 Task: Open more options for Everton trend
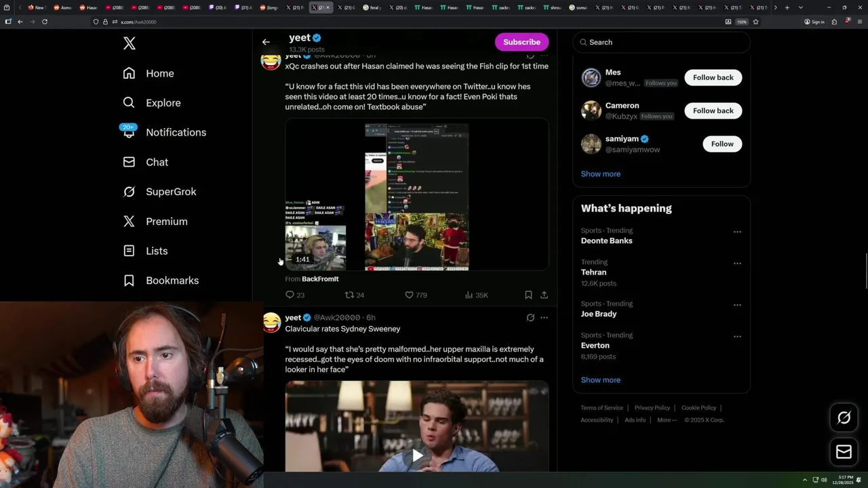(x=737, y=336)
